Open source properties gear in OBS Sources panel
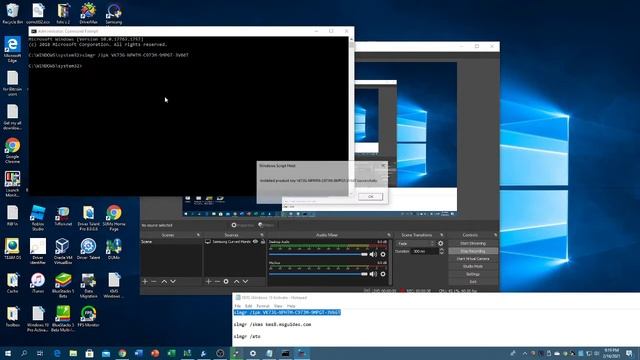The image size is (640, 360). (226, 281)
